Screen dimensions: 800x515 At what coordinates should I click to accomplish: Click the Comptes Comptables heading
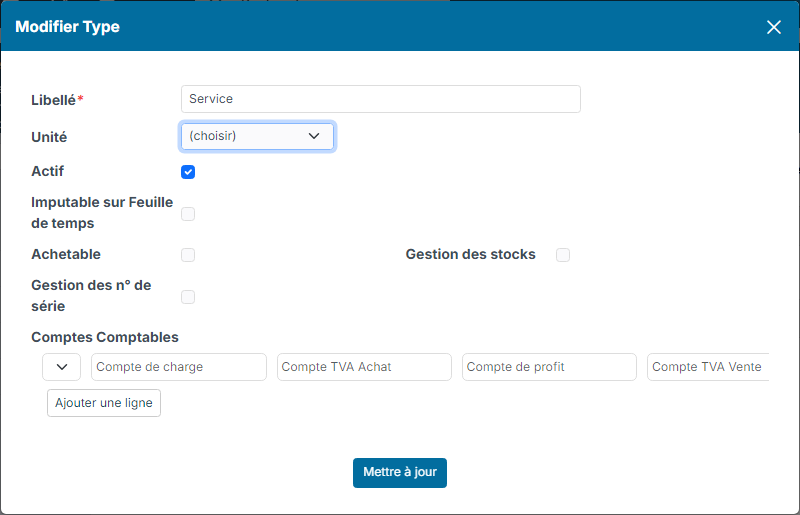pos(105,337)
